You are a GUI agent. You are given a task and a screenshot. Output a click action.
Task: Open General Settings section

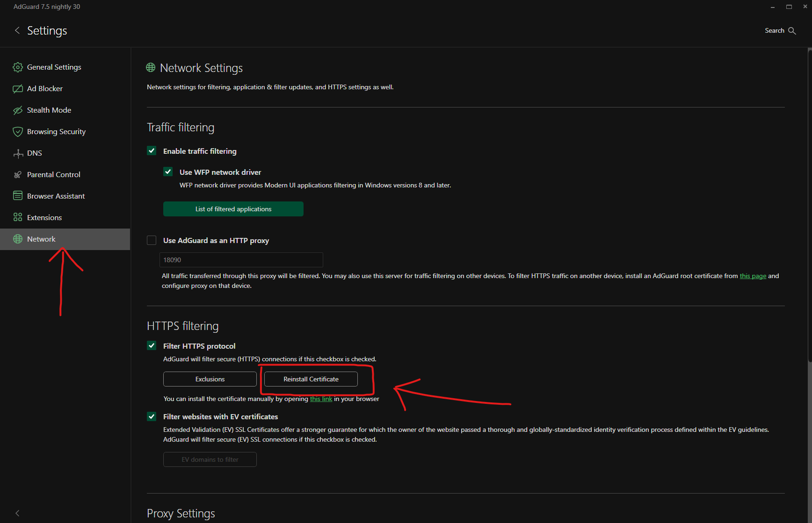(65, 67)
